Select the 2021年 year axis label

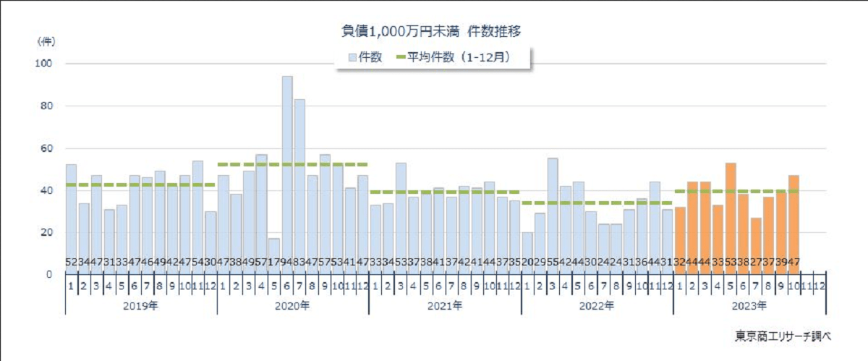[x=444, y=306]
